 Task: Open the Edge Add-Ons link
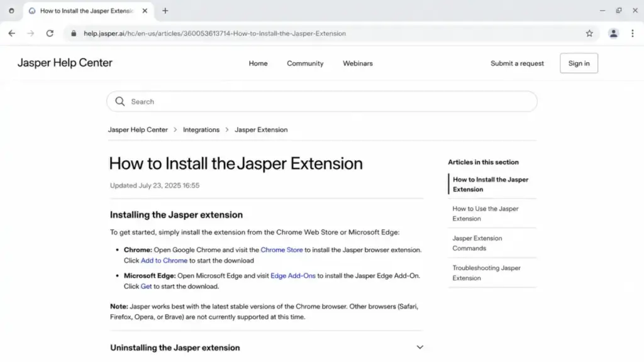293,276
